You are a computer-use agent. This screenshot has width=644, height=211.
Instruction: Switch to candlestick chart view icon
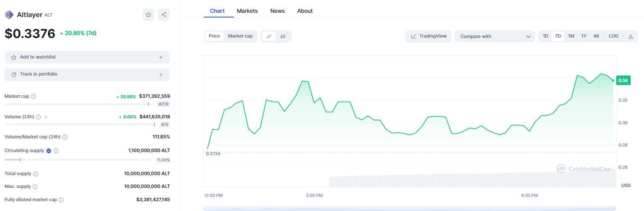click(x=283, y=36)
